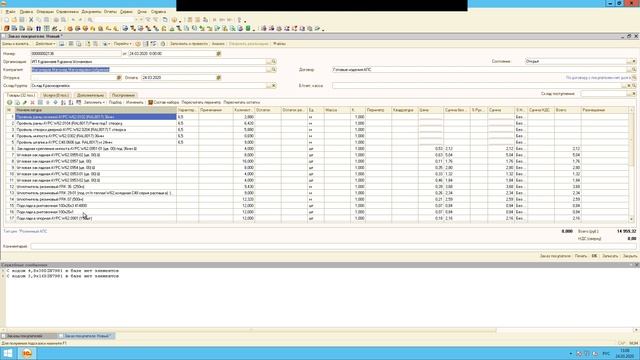Viewport: 640px width, 360px height.
Task: Click the Sort descending icon in table toolbar
Action: tap(71, 102)
